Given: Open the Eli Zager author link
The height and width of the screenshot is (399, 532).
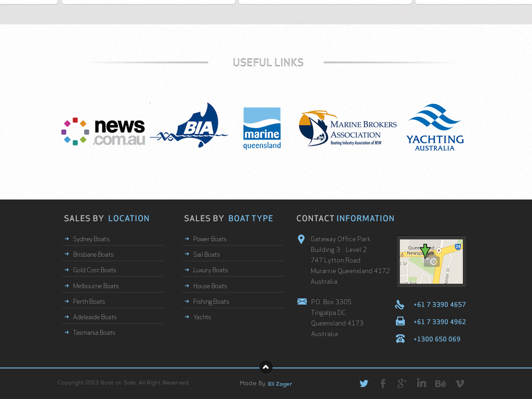Looking at the screenshot, I should (x=280, y=384).
